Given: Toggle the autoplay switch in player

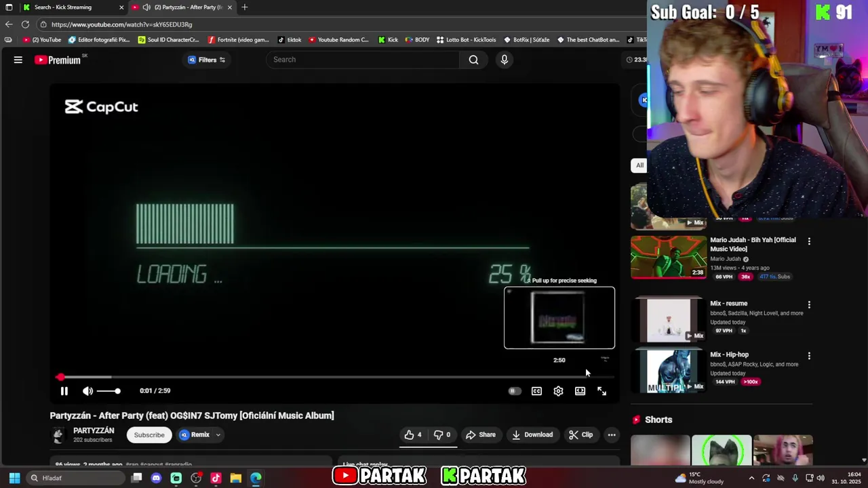Looking at the screenshot, I should coord(514,391).
